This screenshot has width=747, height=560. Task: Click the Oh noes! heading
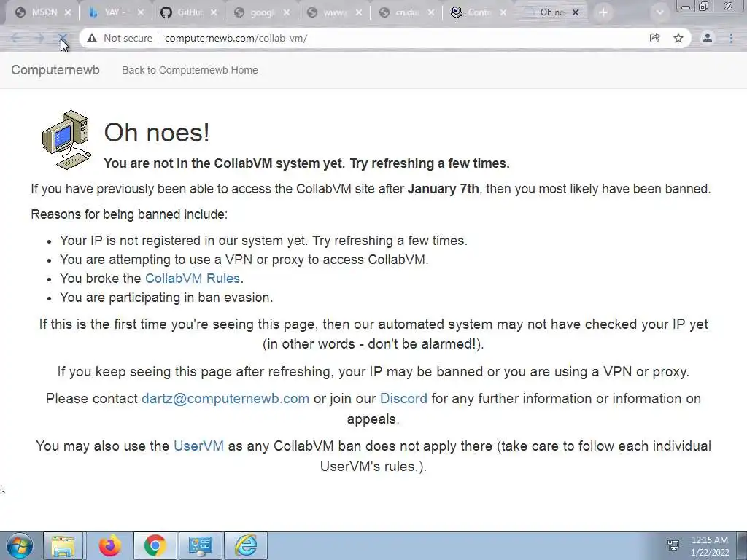(x=157, y=132)
